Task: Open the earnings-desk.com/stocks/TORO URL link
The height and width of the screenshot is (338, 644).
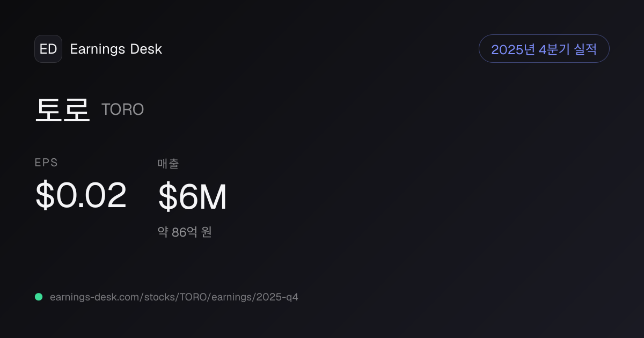Action: click(x=174, y=297)
